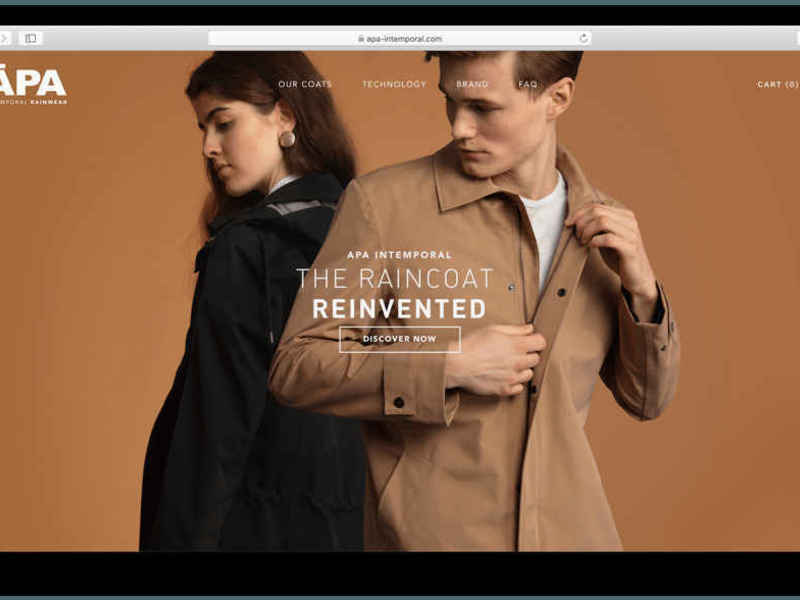Click the apa-intemporal.com address bar
The image size is (800, 600).
click(x=399, y=38)
